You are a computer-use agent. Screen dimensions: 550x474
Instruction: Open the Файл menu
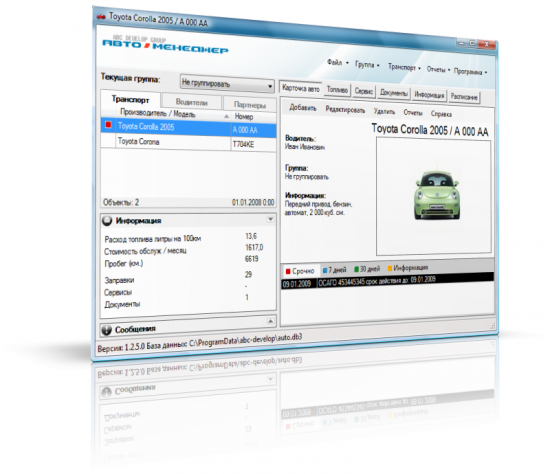click(337, 62)
